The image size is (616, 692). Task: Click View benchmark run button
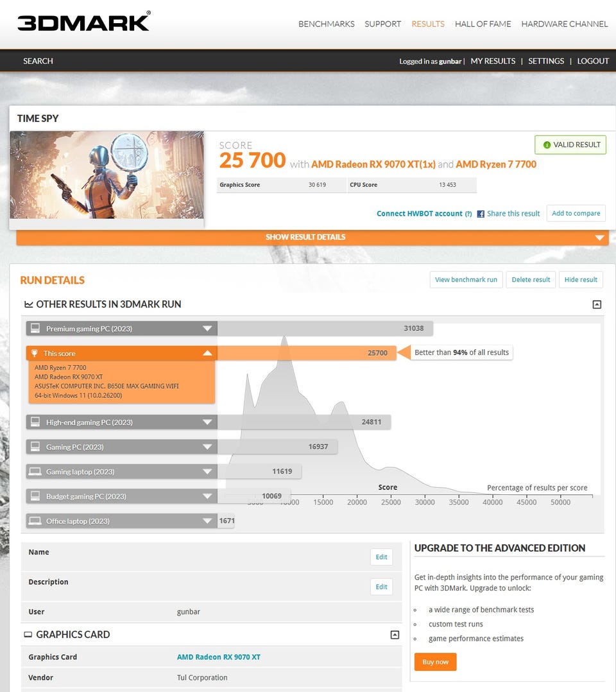coord(466,279)
